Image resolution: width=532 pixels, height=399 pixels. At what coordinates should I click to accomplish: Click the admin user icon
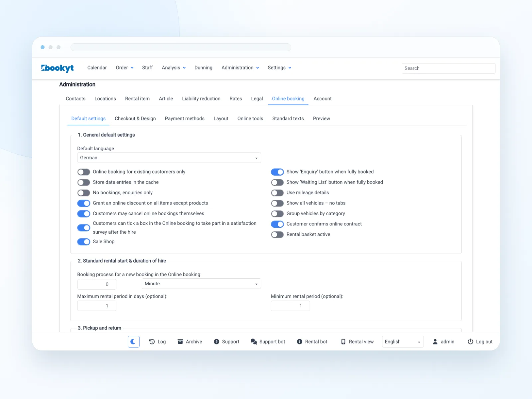(x=435, y=341)
